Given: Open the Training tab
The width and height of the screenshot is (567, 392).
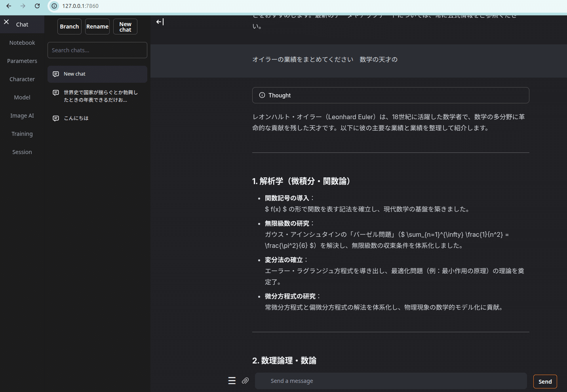Looking at the screenshot, I should click(x=22, y=134).
